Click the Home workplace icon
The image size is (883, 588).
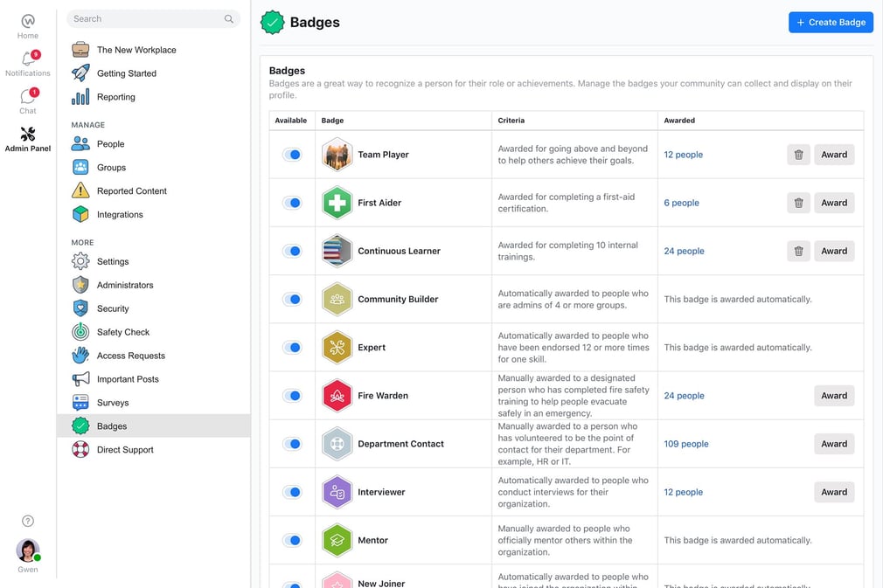28,21
